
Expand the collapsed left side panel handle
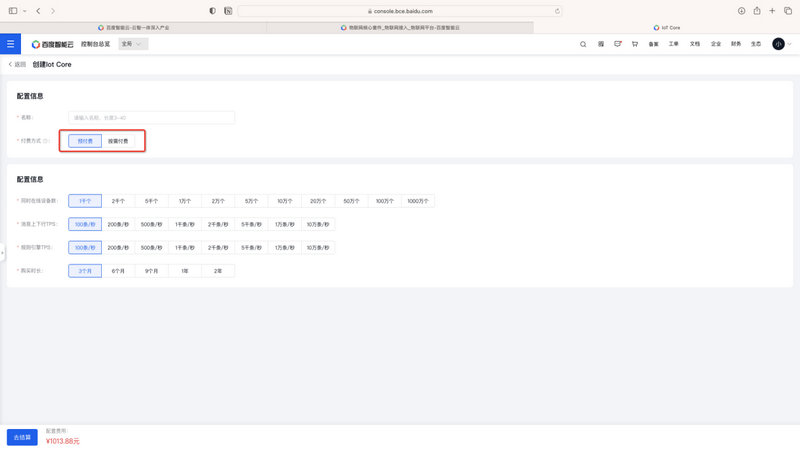pos(2,253)
